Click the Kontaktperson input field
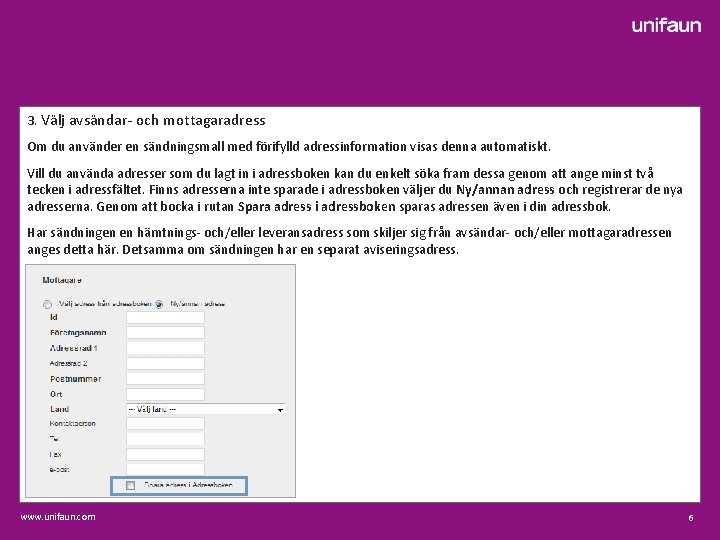The width and height of the screenshot is (720, 540). point(165,423)
